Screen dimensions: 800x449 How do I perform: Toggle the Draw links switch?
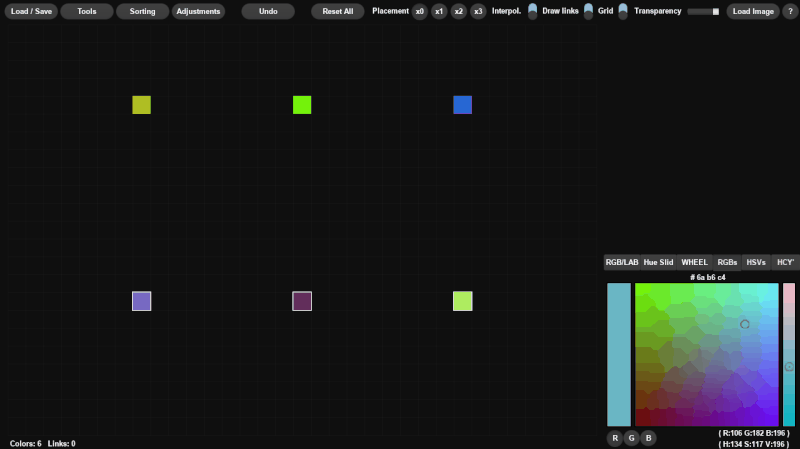pos(588,11)
